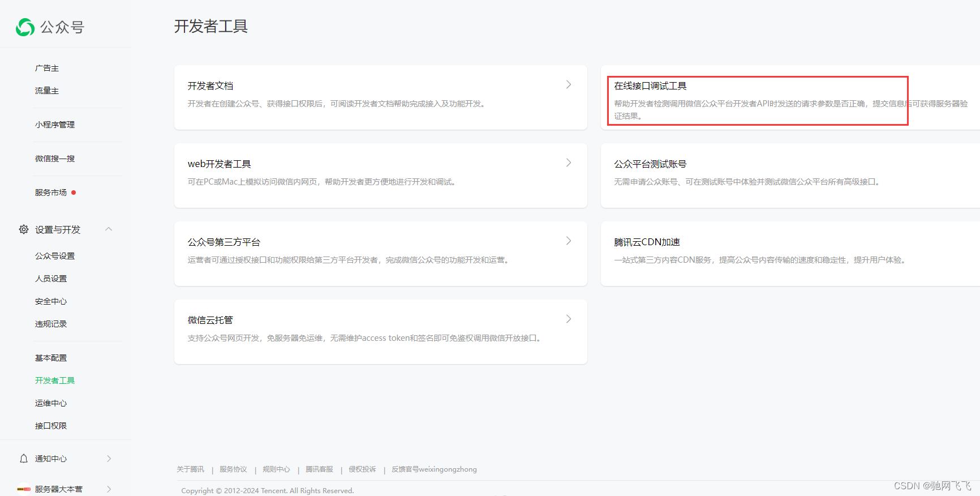Open 公众号第三方平台 card title
The height and width of the screenshot is (496, 980).
click(x=224, y=242)
